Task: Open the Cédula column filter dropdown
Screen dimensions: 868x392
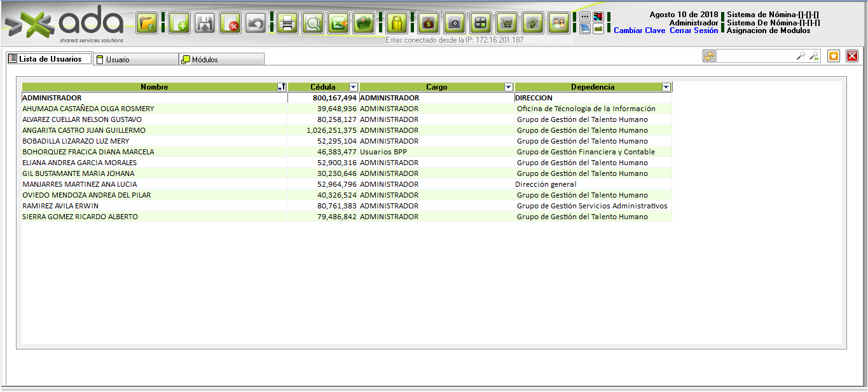Action: pos(354,87)
